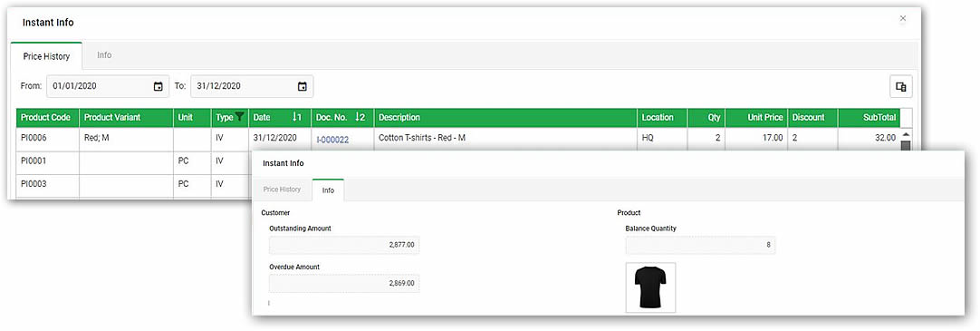Image resolution: width=980 pixels, height=331 pixels.
Task: Click the black T-shirt product thumbnail
Action: (650, 287)
